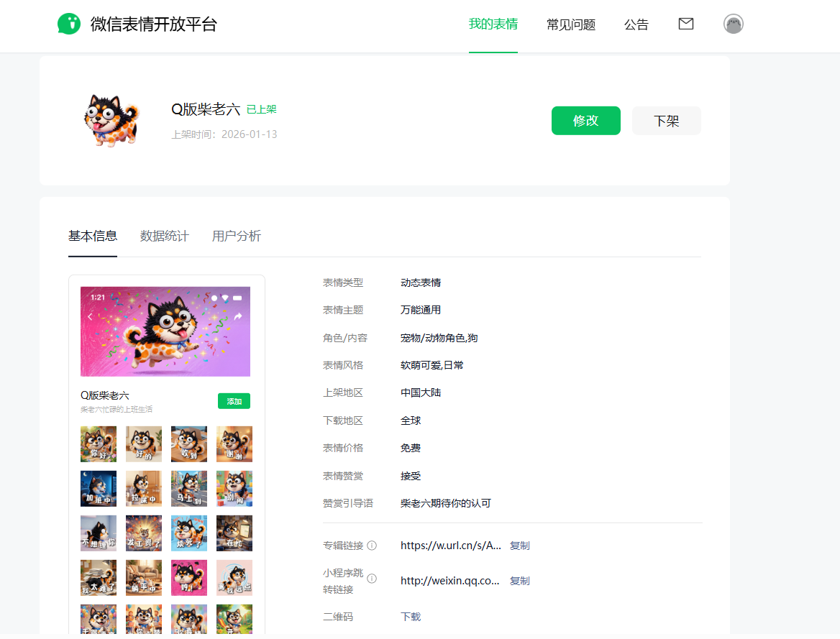Click the green 修改 button
This screenshot has height=639, width=840.
pyautogui.click(x=586, y=121)
